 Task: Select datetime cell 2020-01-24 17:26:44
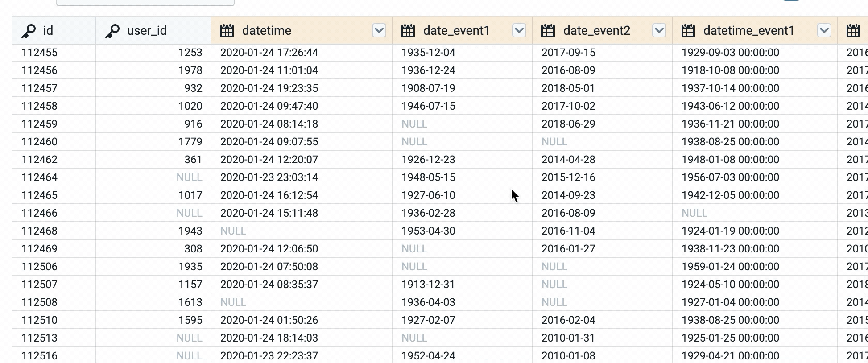302,53
